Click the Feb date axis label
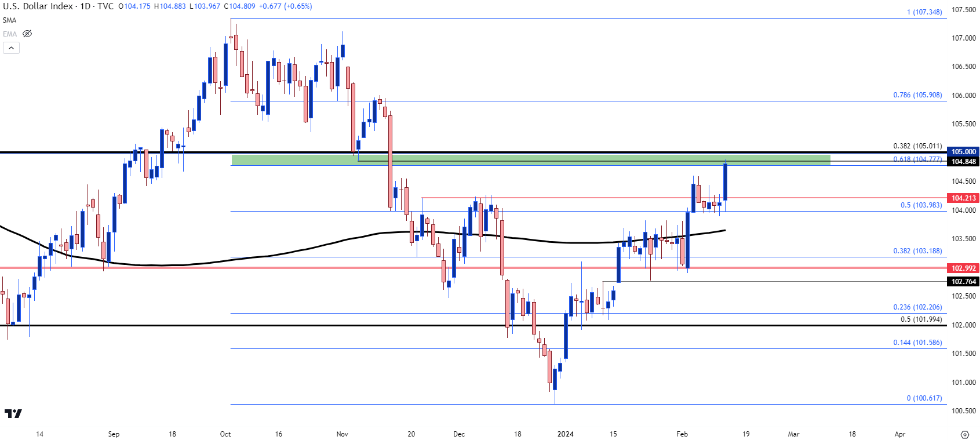Image resolution: width=980 pixels, height=440 pixels. click(x=682, y=434)
